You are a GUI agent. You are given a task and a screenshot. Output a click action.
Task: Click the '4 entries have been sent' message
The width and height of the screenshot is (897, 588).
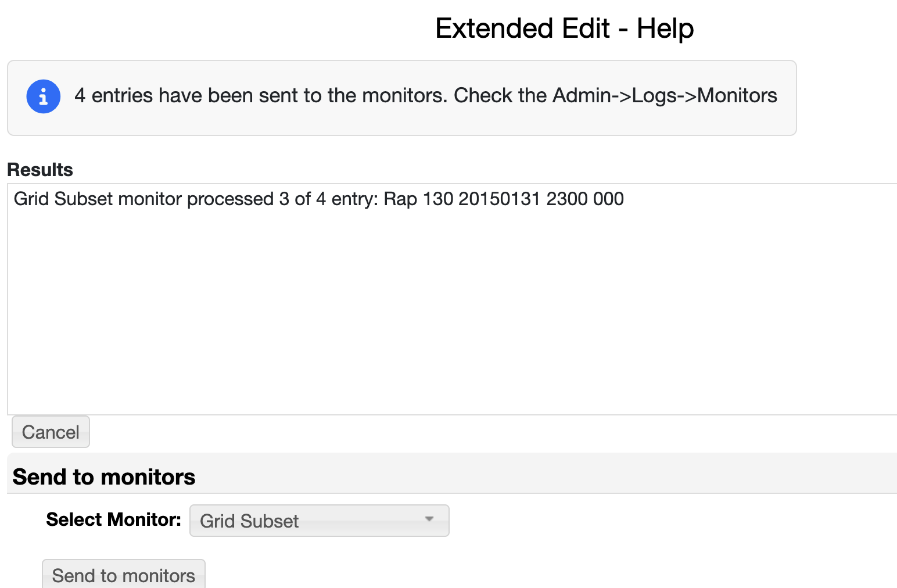click(x=261, y=95)
